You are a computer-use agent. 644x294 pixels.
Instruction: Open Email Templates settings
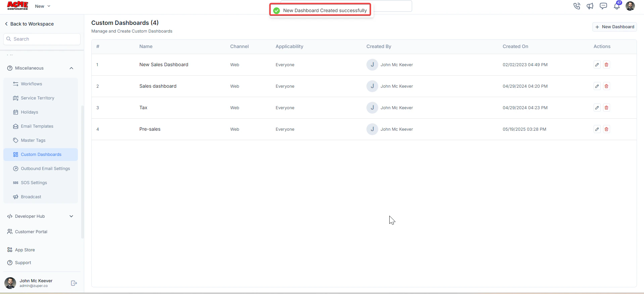(x=41, y=126)
